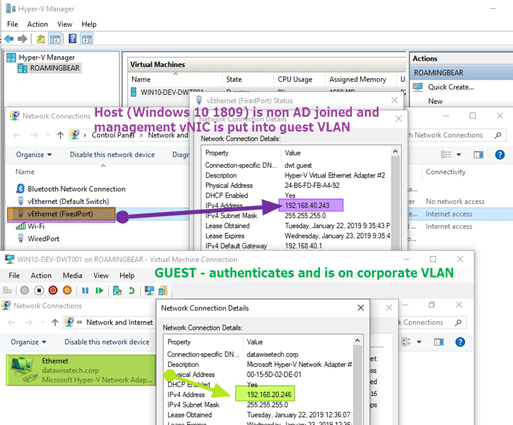
Task: Click the search magnifier in host Network Connections
Action: [x=498, y=135]
